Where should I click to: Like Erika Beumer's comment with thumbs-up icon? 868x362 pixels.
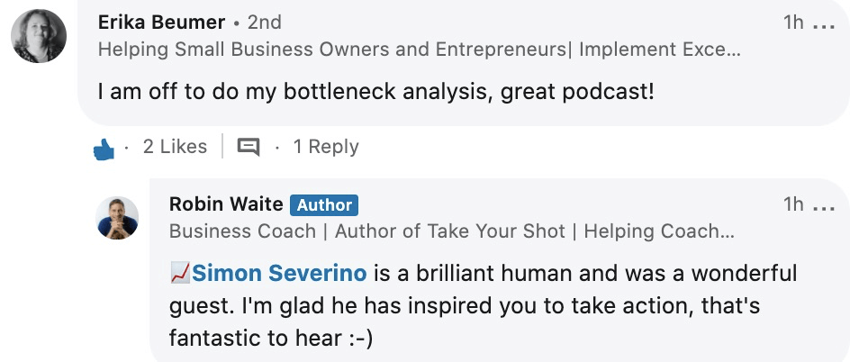pyautogui.click(x=104, y=148)
